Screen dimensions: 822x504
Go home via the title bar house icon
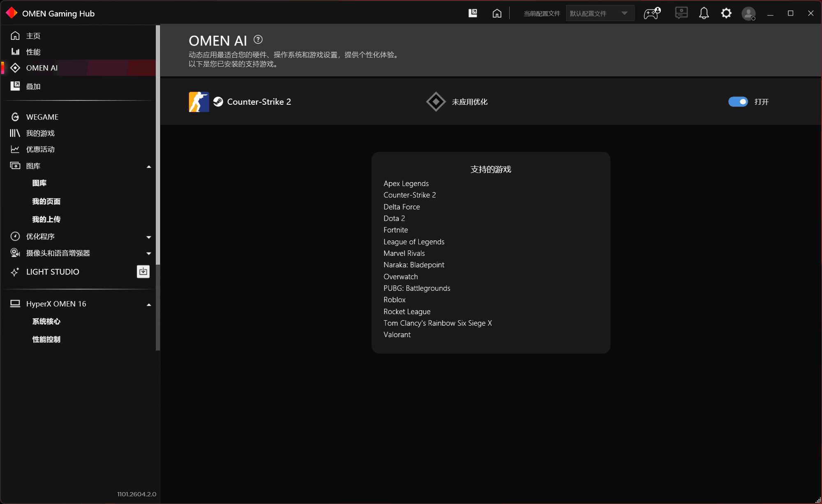[x=497, y=13]
